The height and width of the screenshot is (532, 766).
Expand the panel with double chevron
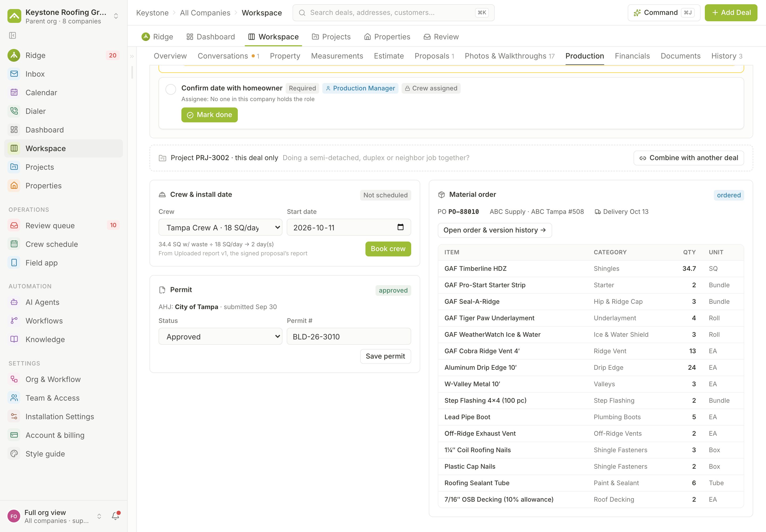(132, 56)
